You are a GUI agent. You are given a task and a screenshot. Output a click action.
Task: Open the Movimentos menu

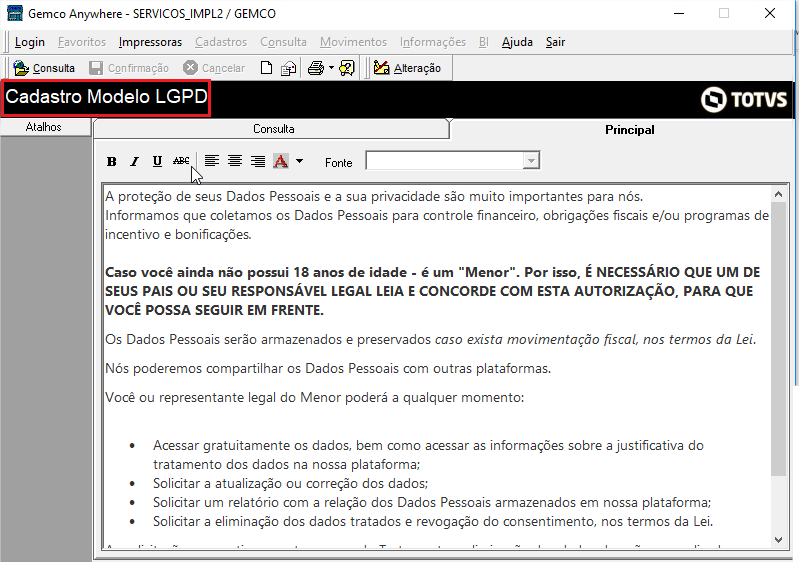(x=354, y=42)
